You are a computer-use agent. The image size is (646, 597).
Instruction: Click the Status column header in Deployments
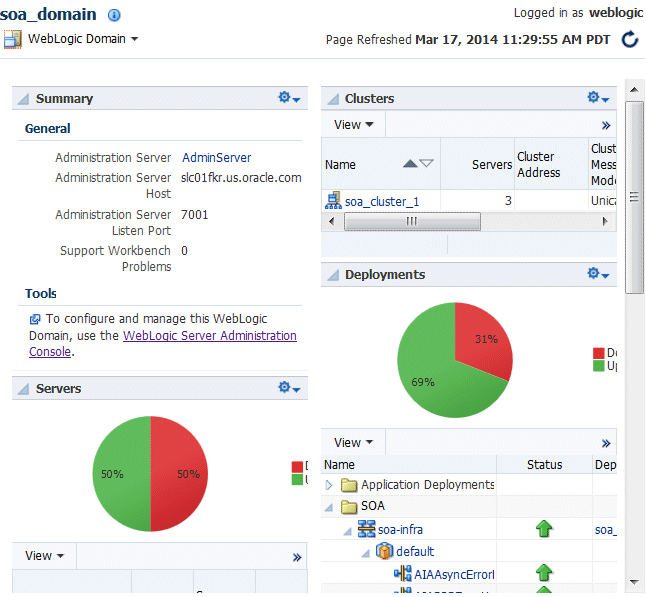(x=545, y=464)
